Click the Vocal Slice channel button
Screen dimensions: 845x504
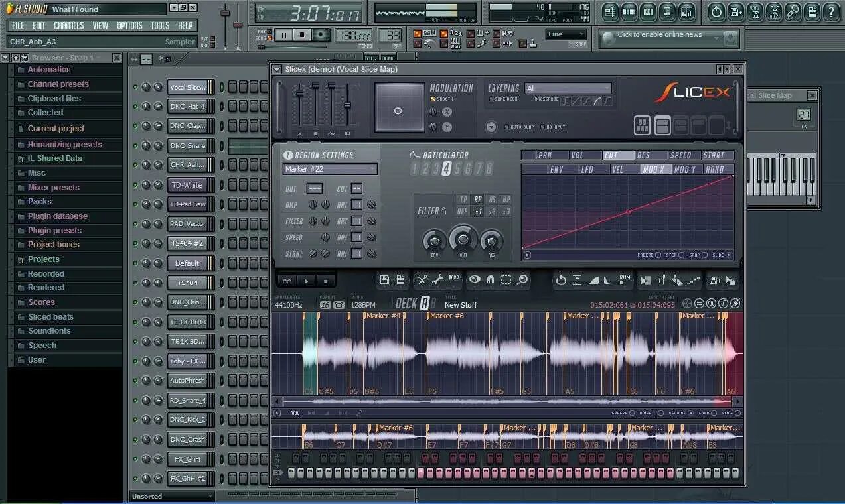coord(189,87)
